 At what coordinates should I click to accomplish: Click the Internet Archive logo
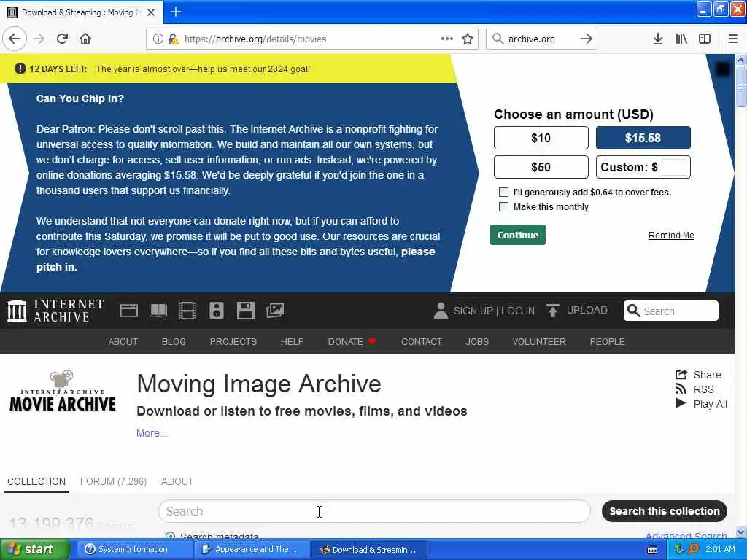click(x=55, y=311)
